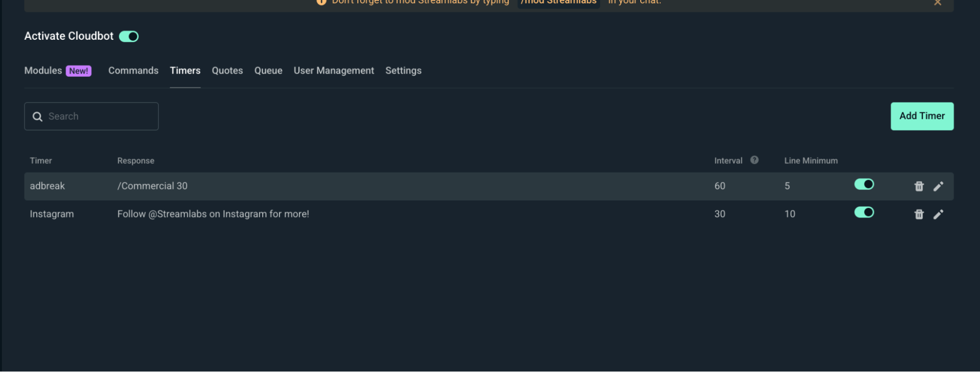The image size is (980, 372).
Task: Select the adbreak timer row
Action: point(489,186)
